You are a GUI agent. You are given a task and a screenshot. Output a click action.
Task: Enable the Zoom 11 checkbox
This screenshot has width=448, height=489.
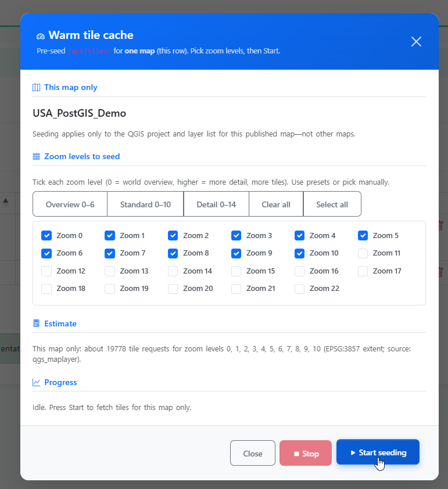tap(363, 253)
